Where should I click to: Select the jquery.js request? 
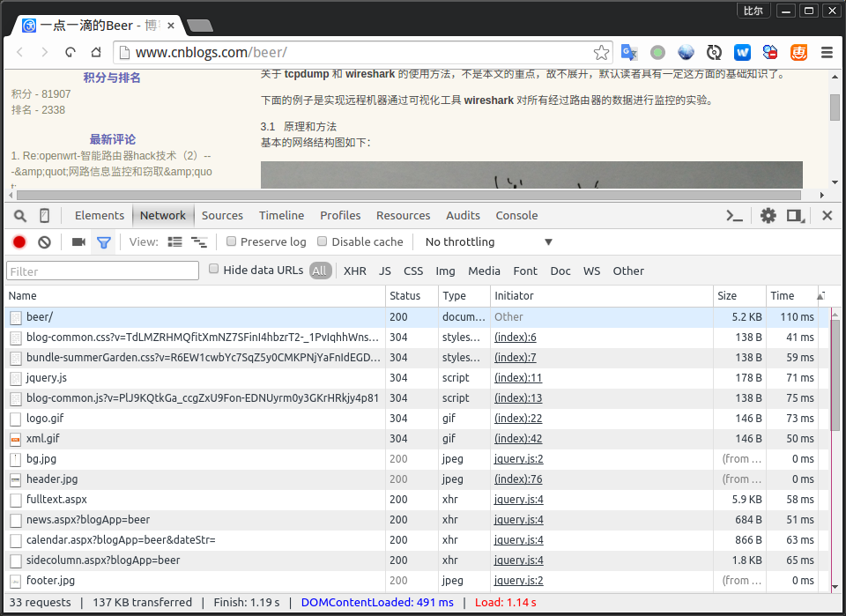click(415, 378)
